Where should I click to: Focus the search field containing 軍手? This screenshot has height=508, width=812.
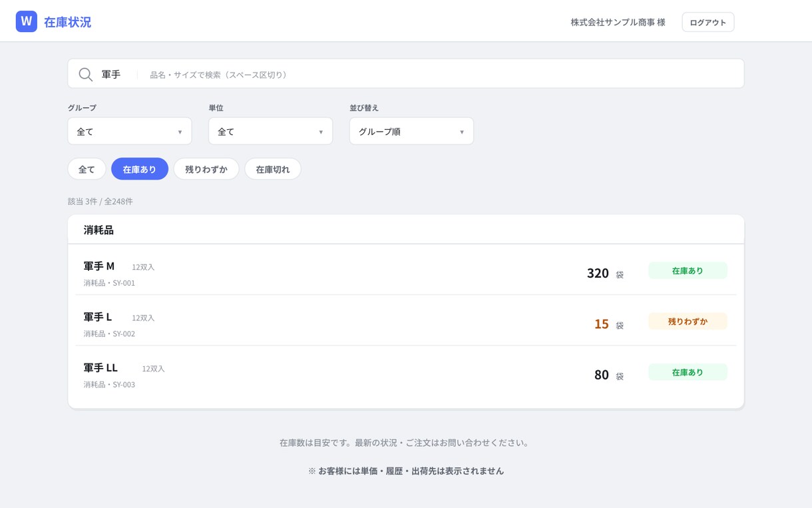[x=406, y=73]
